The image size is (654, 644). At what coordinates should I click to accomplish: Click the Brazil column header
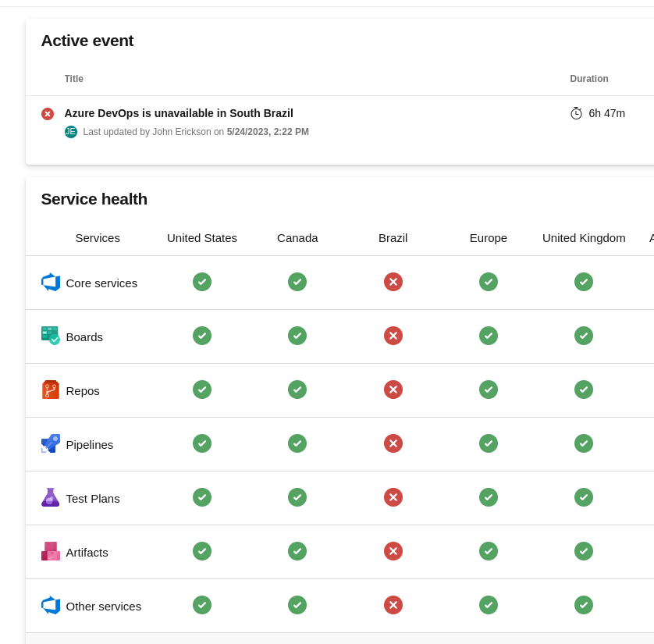coord(393,238)
